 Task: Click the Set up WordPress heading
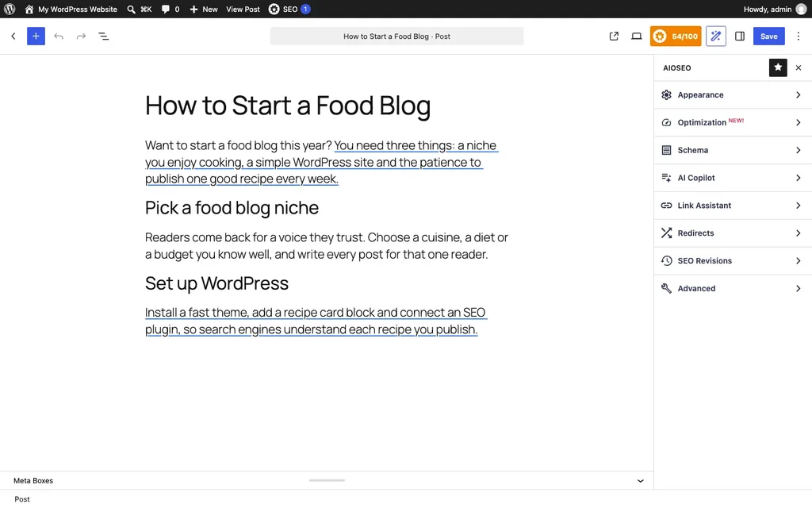point(216,283)
